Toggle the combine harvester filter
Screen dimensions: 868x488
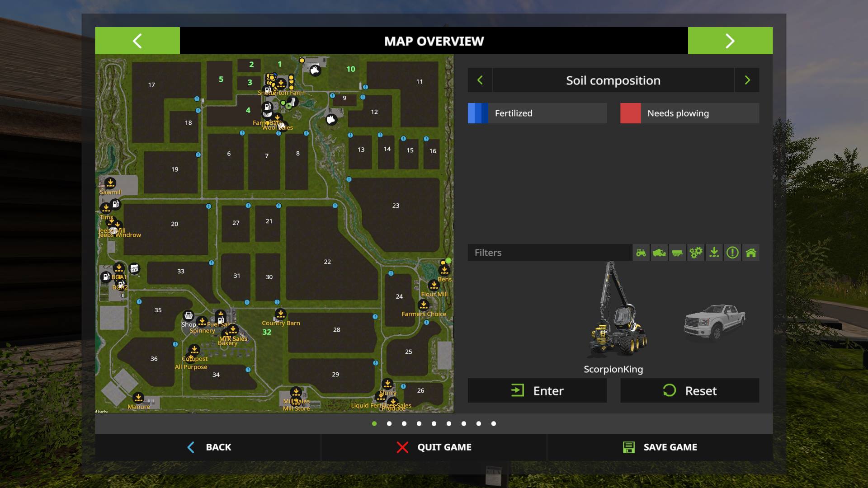tap(659, 253)
